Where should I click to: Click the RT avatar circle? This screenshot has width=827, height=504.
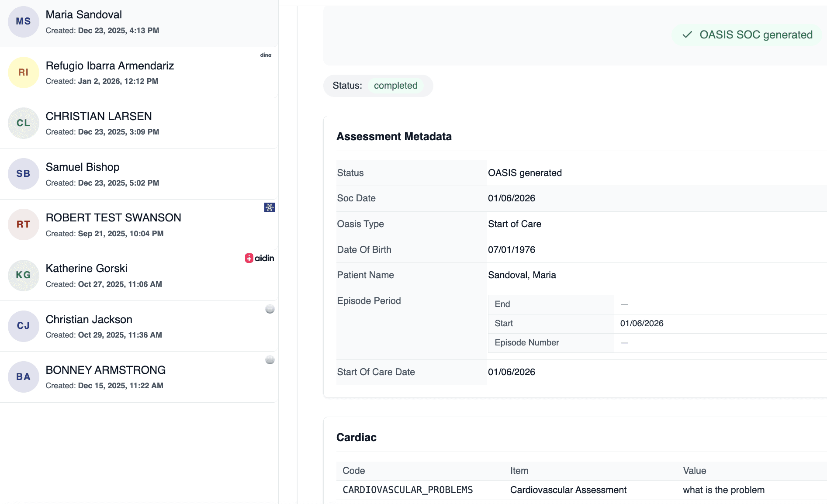tap(24, 224)
